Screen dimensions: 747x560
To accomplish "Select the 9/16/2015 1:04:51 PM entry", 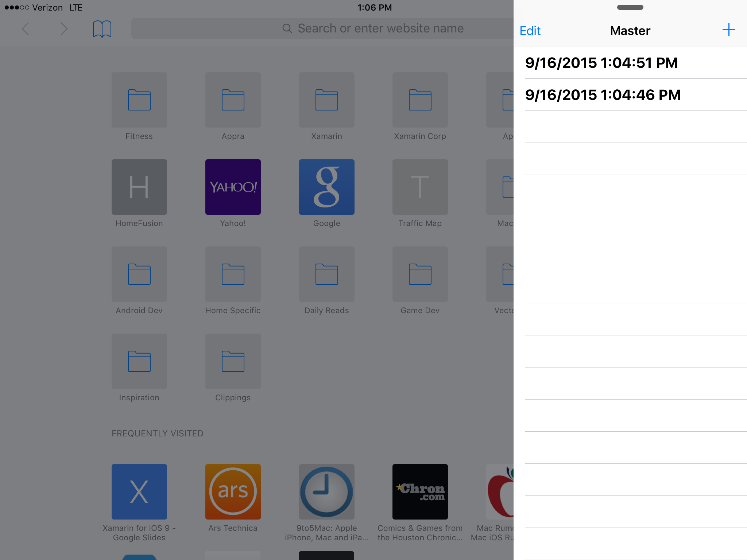I will click(620, 63).
